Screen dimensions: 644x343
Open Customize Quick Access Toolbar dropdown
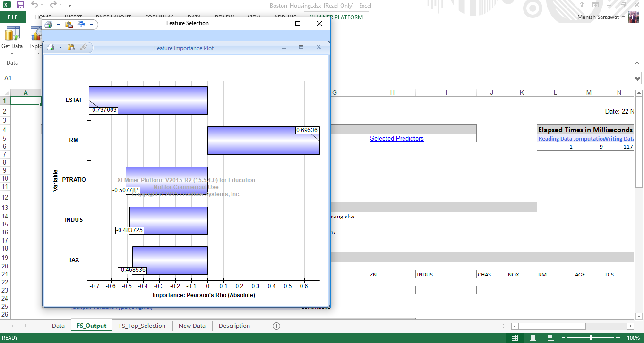[x=70, y=6]
